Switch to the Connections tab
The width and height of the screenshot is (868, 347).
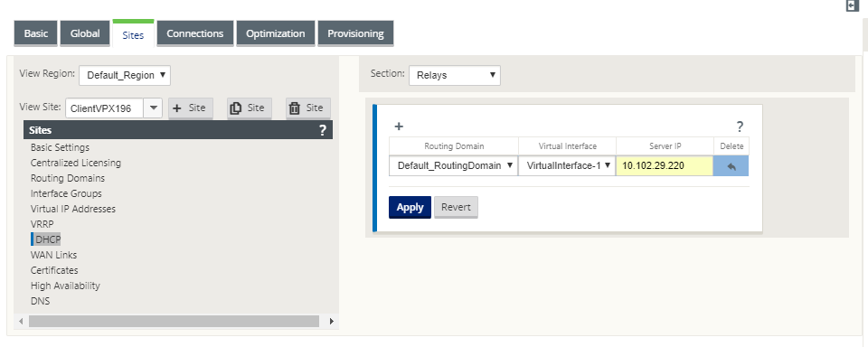(x=195, y=33)
